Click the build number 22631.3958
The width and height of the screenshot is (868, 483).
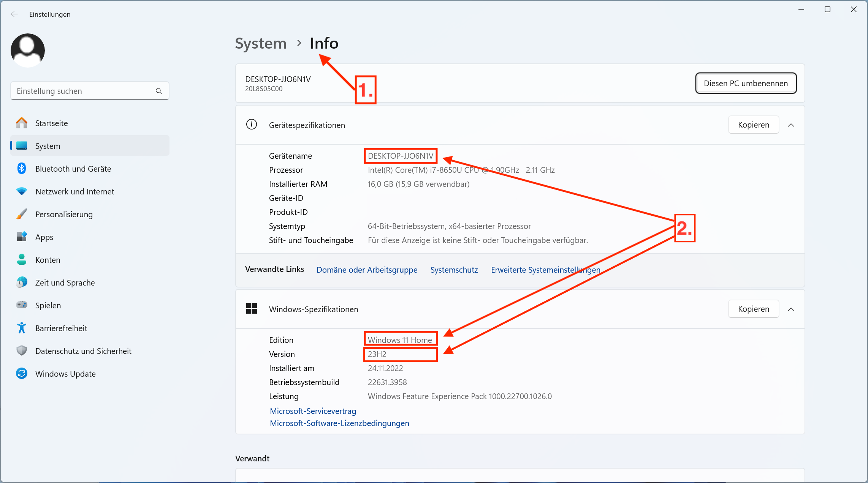pyautogui.click(x=387, y=382)
